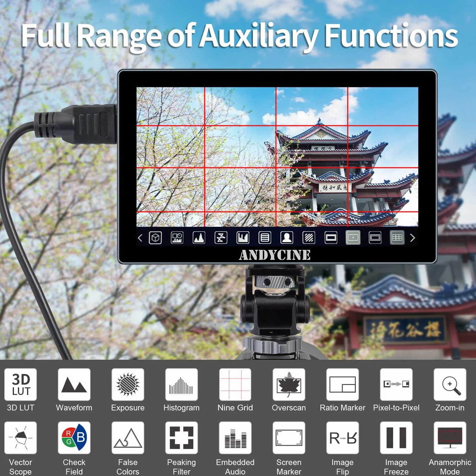Tap the waveform peaks icon on the monitor toolbar
This screenshot has height=476, width=476.
(199, 238)
